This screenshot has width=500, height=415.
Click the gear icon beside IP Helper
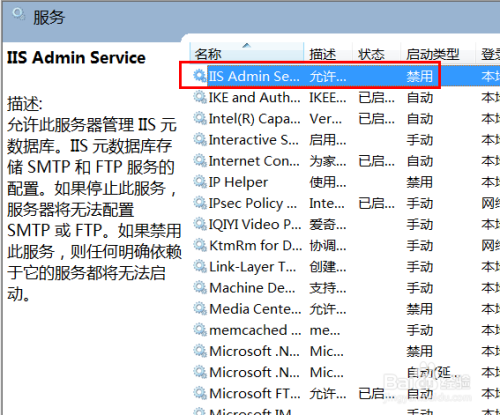200,182
